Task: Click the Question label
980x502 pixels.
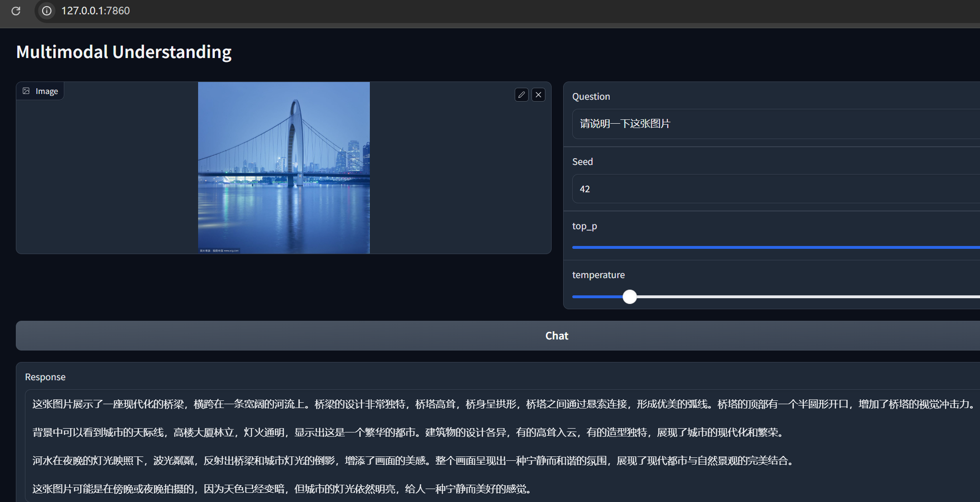Action: click(x=591, y=96)
